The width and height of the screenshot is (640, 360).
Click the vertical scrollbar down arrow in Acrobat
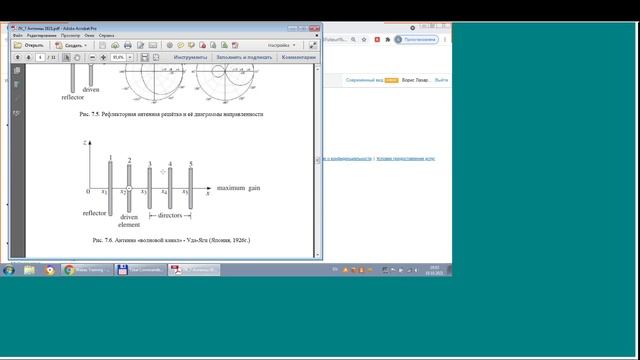pos(318,255)
